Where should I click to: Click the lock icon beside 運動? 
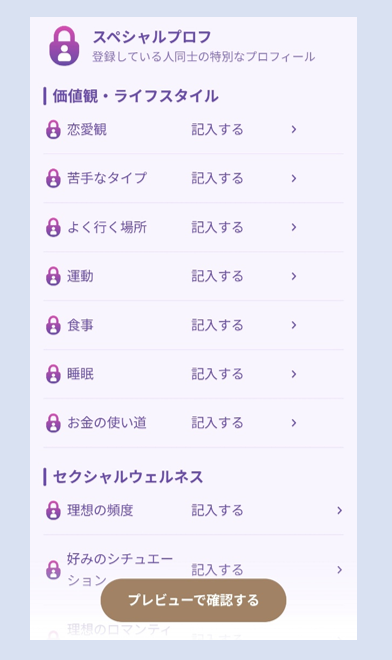click(53, 276)
